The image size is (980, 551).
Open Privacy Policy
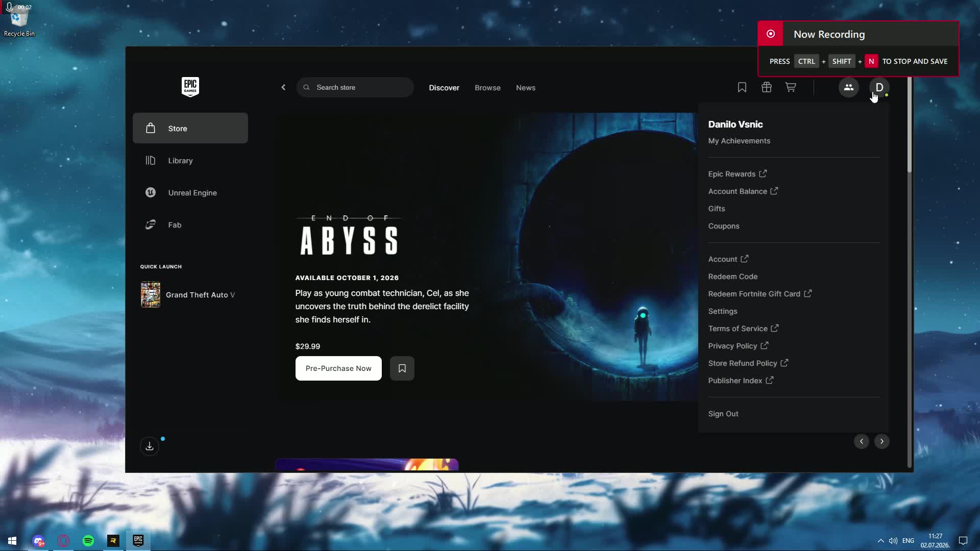click(x=738, y=346)
